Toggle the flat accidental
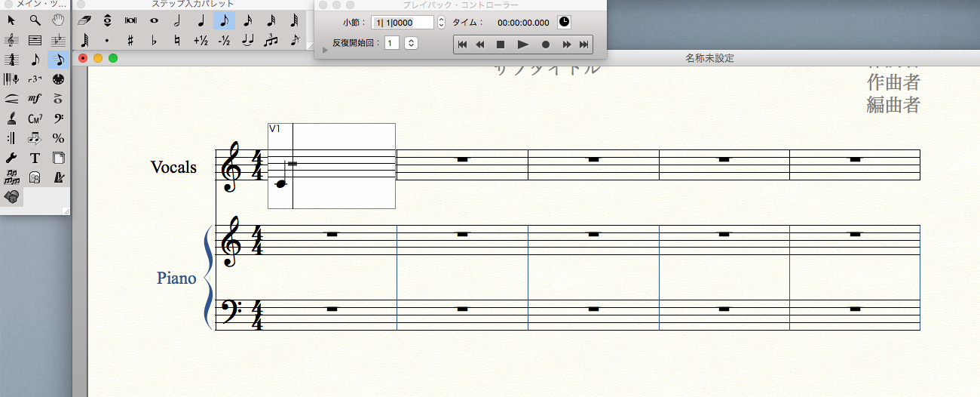Image resolution: width=980 pixels, height=397 pixels. [154, 40]
